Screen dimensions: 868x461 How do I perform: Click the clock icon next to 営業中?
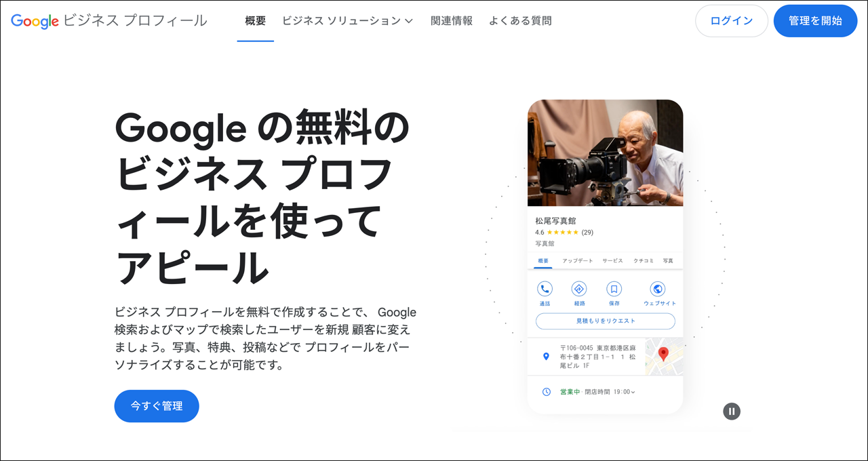pyautogui.click(x=547, y=392)
